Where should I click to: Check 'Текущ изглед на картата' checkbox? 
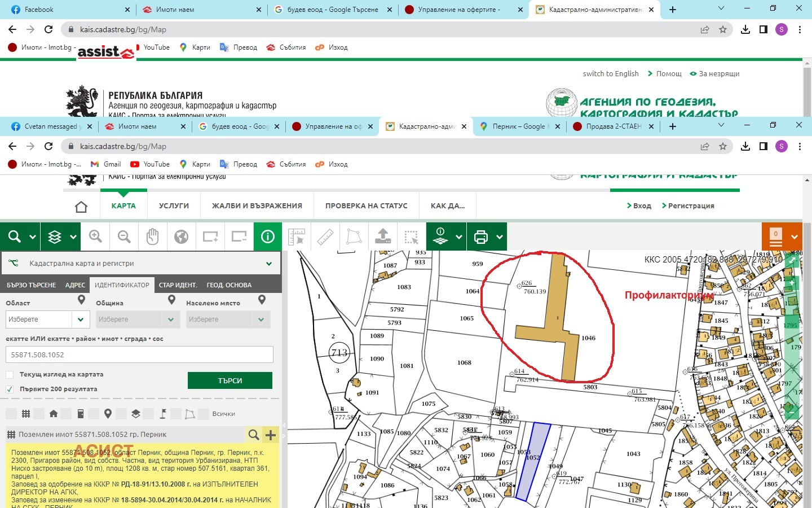tap(10, 375)
